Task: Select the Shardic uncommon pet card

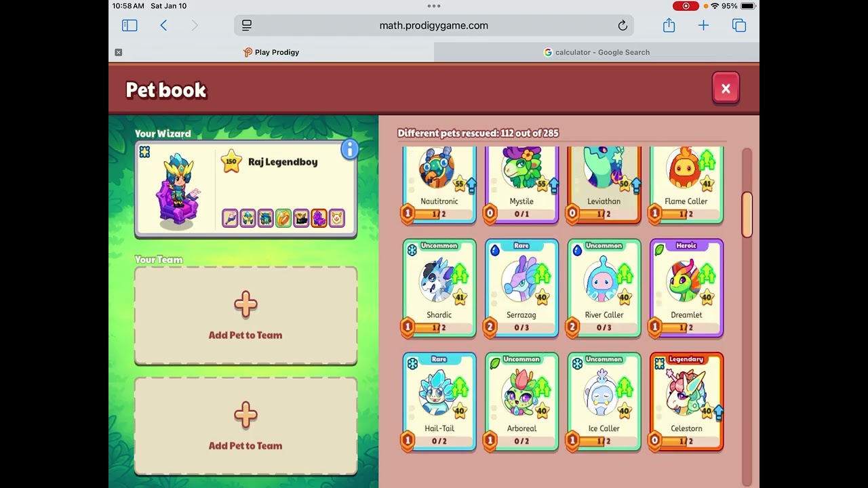Action: 439,288
